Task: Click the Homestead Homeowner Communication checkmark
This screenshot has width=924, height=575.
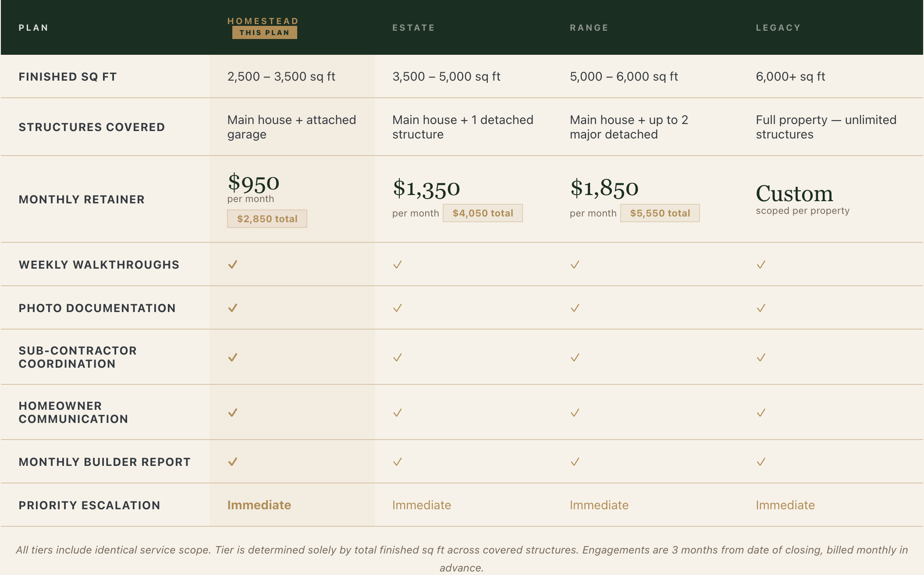Action: pyautogui.click(x=233, y=412)
